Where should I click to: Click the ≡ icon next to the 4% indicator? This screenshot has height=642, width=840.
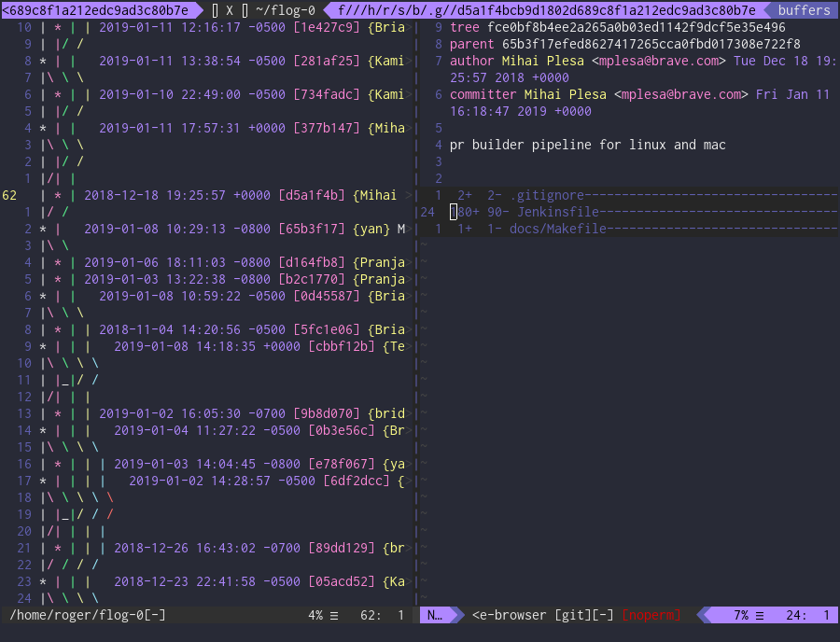pos(336,615)
